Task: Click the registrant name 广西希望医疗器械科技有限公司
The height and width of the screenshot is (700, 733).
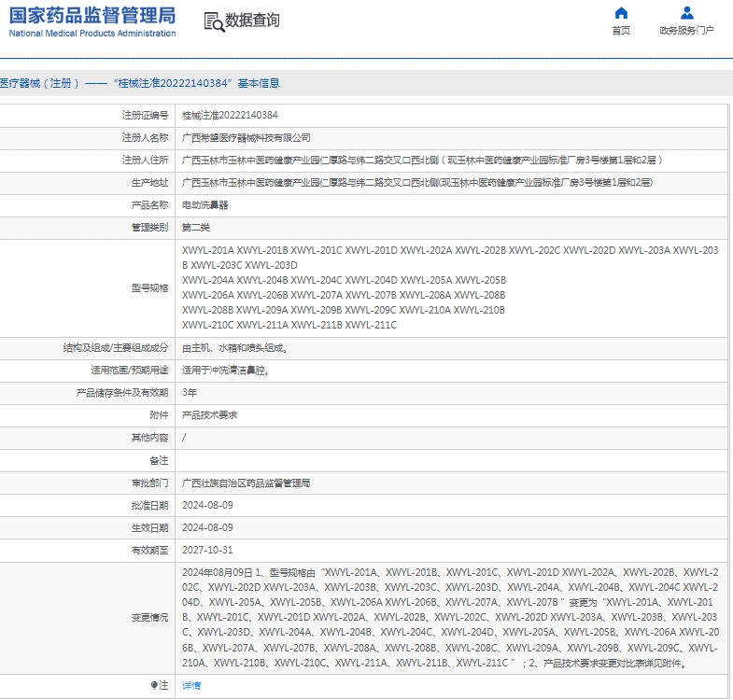Action: [246, 138]
